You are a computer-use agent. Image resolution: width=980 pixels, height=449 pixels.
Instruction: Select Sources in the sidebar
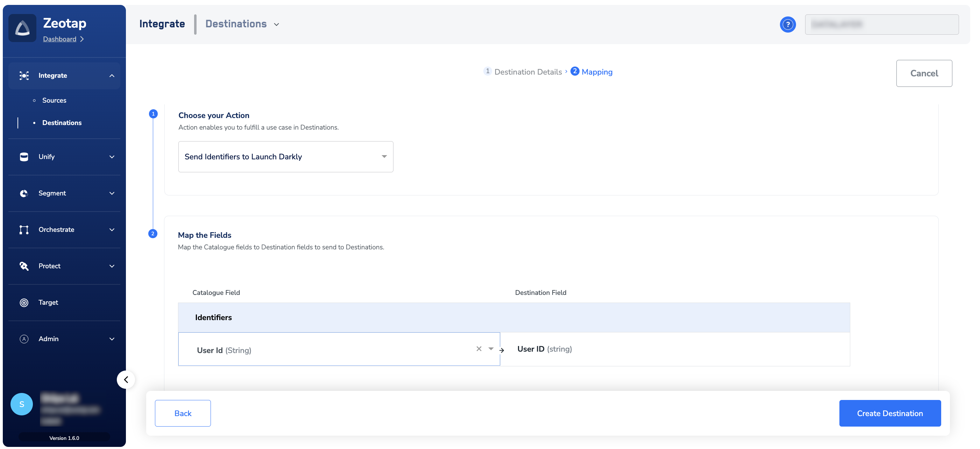pyautogui.click(x=54, y=101)
